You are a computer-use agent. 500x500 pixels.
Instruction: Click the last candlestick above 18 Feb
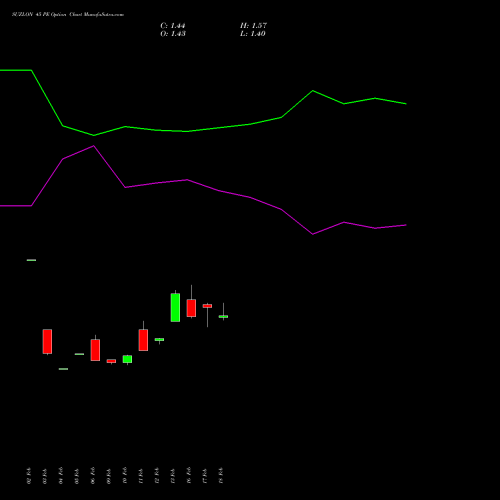223,316
